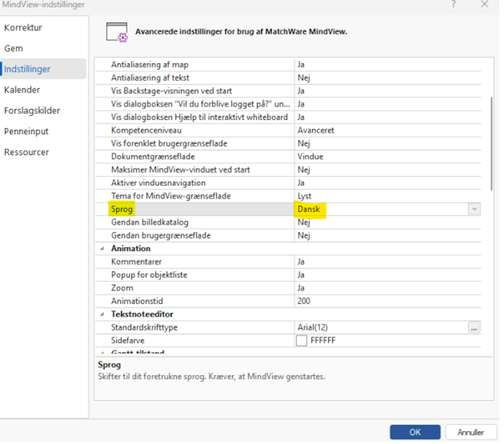
Task: Select Kalender in the sidebar
Action: [22, 90]
